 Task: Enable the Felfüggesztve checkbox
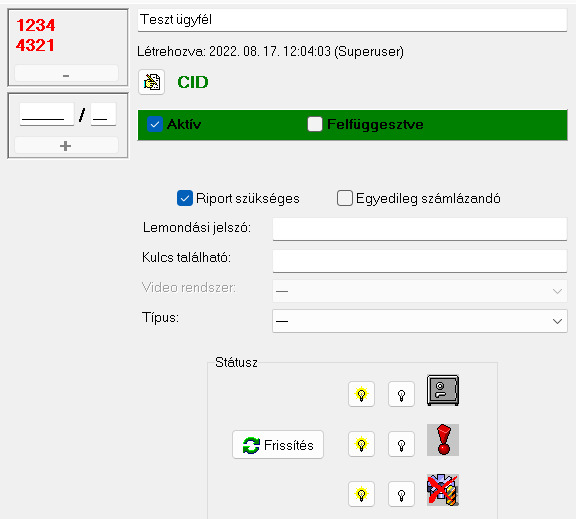pos(315,125)
